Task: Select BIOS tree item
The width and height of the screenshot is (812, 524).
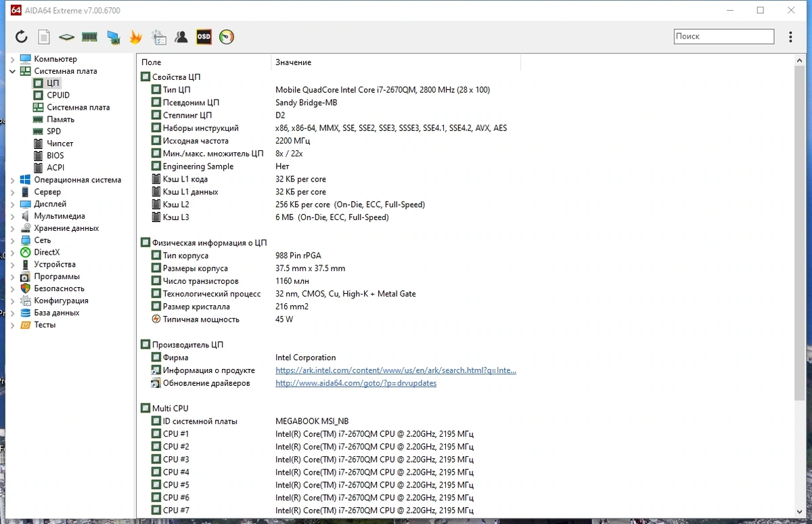Action: tap(55, 156)
